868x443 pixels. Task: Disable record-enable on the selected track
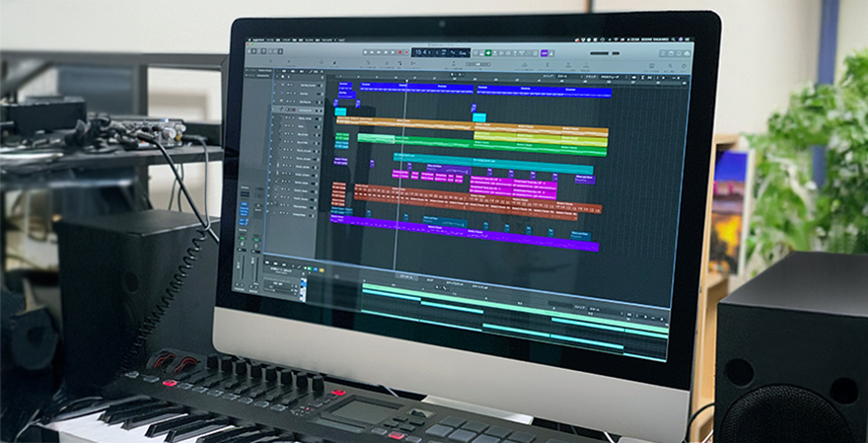pyautogui.click(x=292, y=110)
